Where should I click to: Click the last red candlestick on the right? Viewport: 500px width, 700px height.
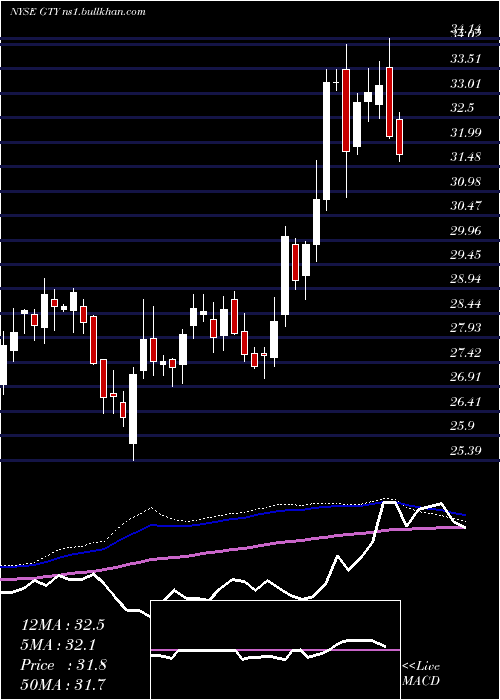pos(400,137)
